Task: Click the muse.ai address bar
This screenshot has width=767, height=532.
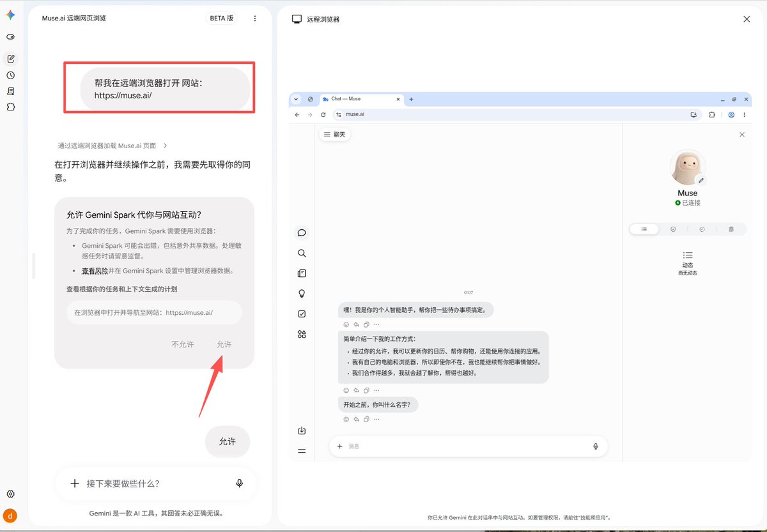Action: [516, 114]
